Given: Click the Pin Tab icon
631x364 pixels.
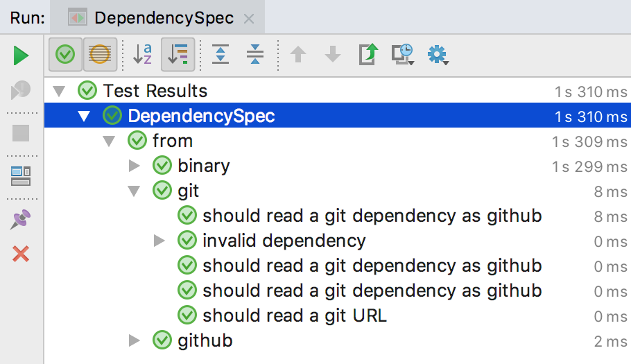Looking at the screenshot, I should click(x=21, y=220).
